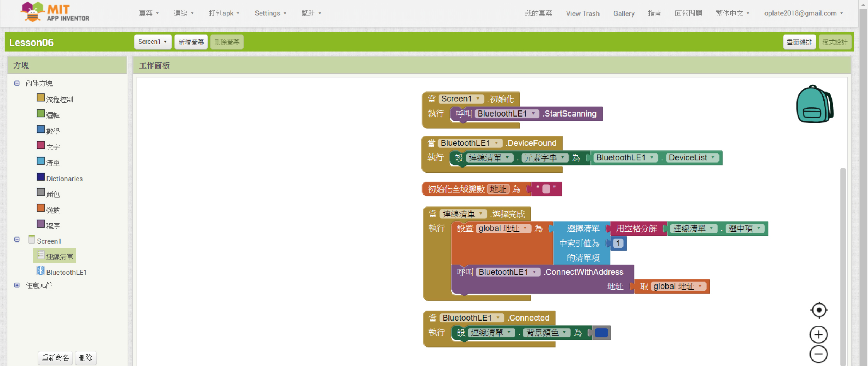
Task: Click the empty text string block field
Action: tap(546, 189)
